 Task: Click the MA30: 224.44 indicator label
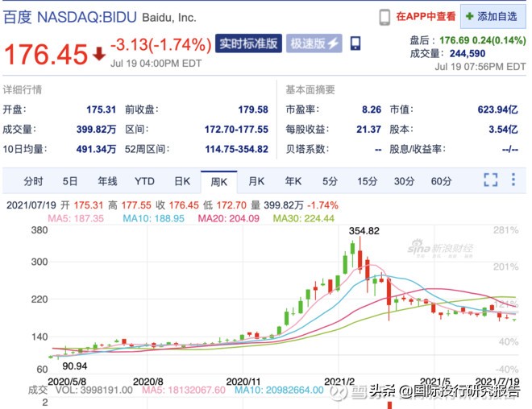(304, 218)
